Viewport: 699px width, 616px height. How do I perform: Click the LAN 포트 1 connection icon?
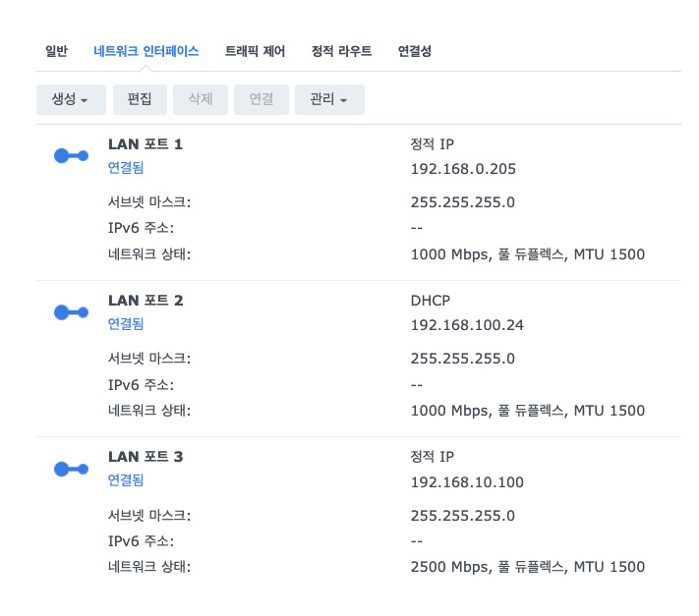(71, 156)
